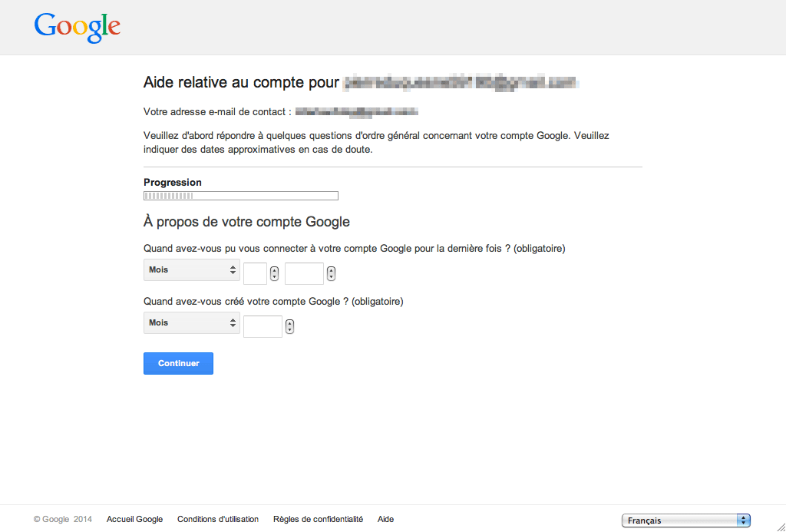This screenshot has width=786, height=532.
Task: Click the last sign-in year input field
Action: coord(304,273)
